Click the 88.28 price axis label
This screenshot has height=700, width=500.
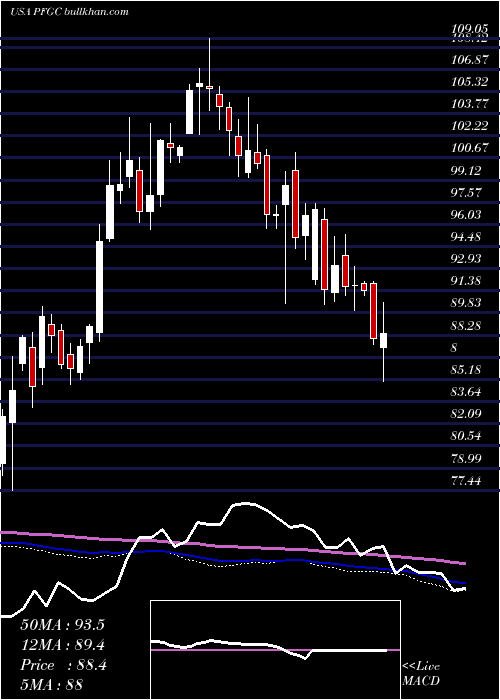click(x=467, y=325)
